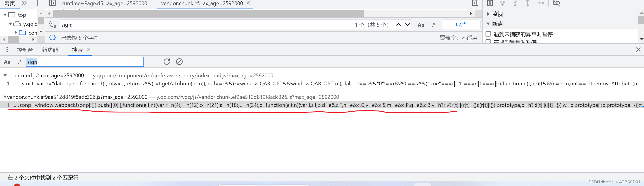This screenshot has height=186, width=644.
Task: Collapse vendor.chunk search result group
Action: coord(5,97)
